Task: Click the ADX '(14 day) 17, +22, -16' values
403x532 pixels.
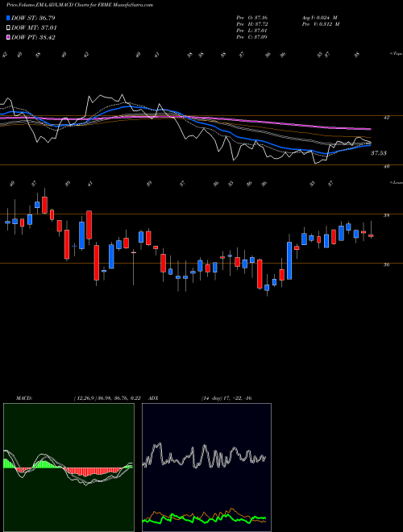Action: [x=226, y=398]
